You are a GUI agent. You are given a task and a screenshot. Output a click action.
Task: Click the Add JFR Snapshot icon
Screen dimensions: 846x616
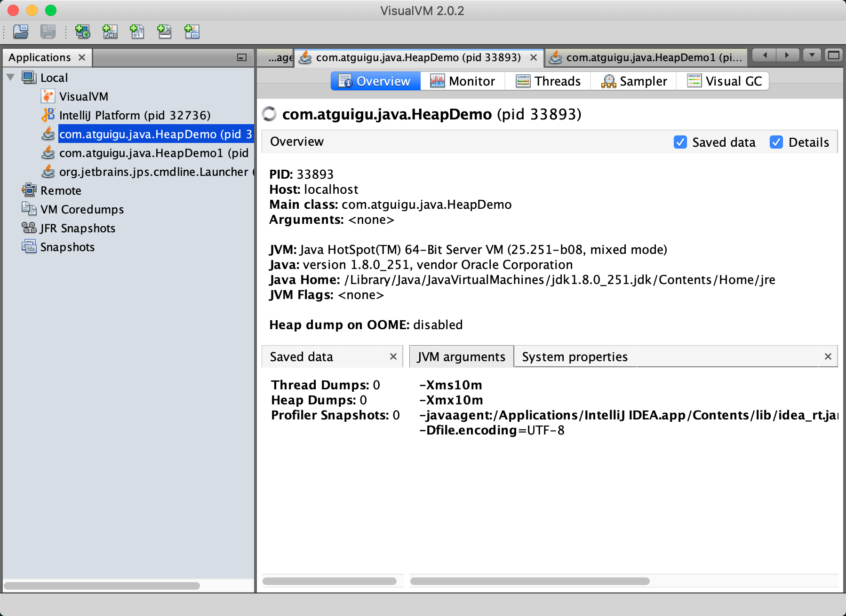(165, 32)
